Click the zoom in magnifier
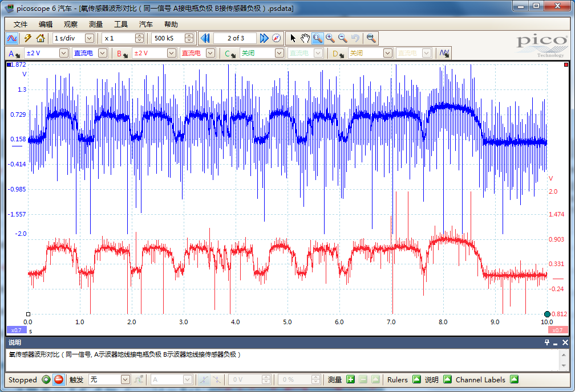The image size is (575, 392). 330,38
